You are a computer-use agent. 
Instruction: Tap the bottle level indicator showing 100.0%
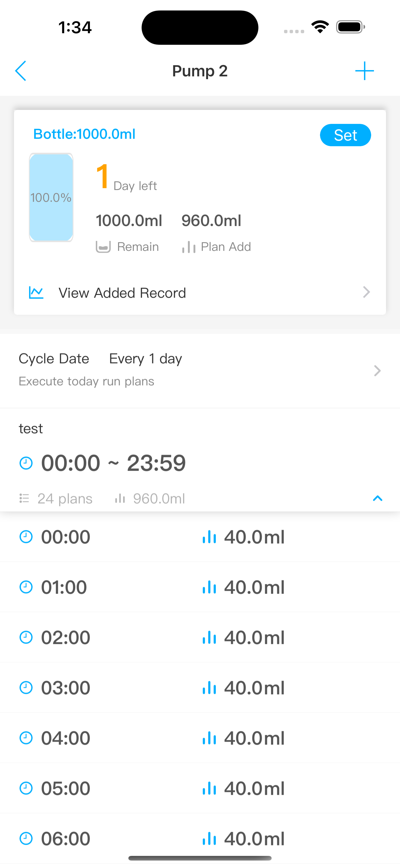[x=51, y=197]
